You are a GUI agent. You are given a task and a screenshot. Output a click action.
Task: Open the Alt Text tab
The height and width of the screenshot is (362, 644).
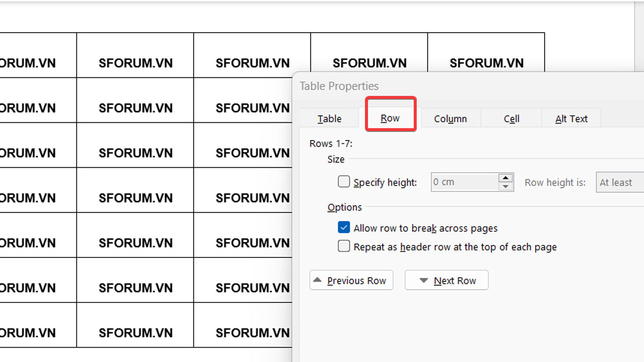[571, 119]
